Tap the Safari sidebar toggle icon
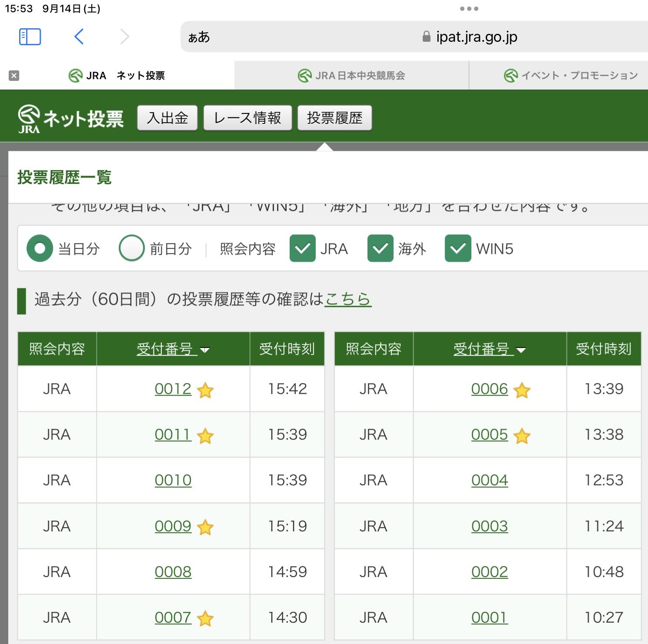The height and width of the screenshot is (644, 648). point(30,37)
